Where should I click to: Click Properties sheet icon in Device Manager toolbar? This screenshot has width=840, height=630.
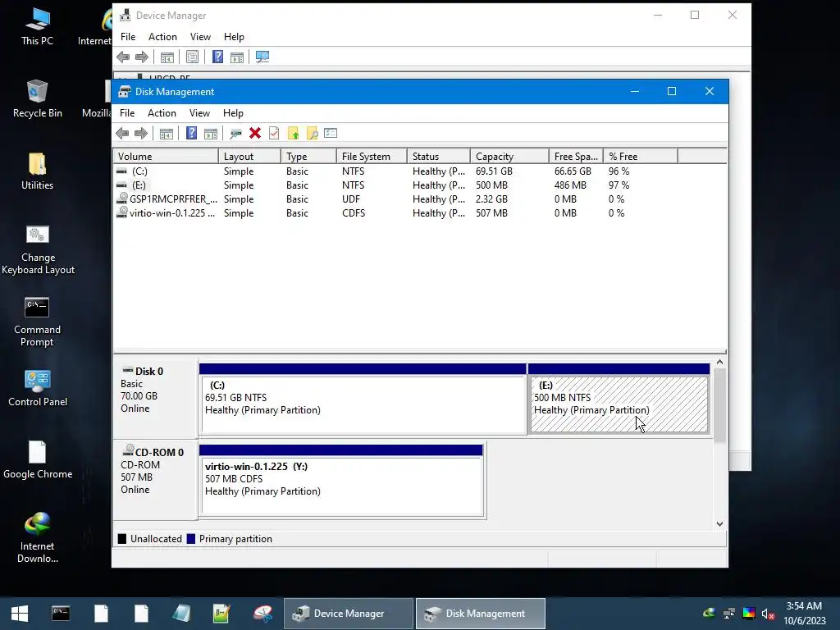point(192,57)
